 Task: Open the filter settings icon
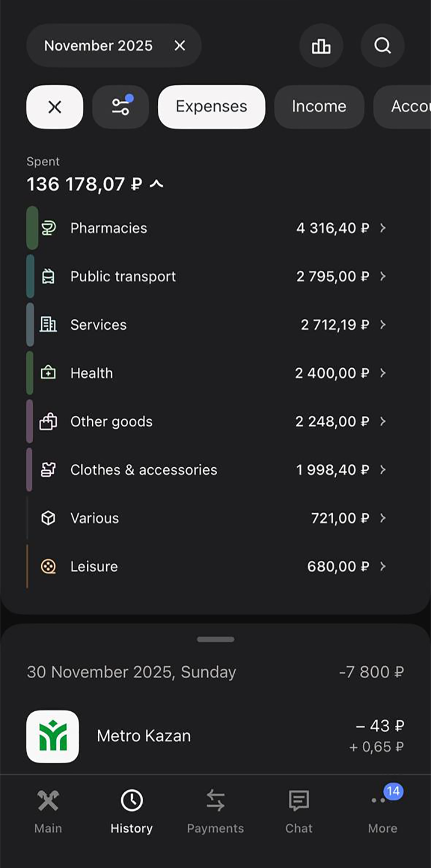click(x=121, y=107)
